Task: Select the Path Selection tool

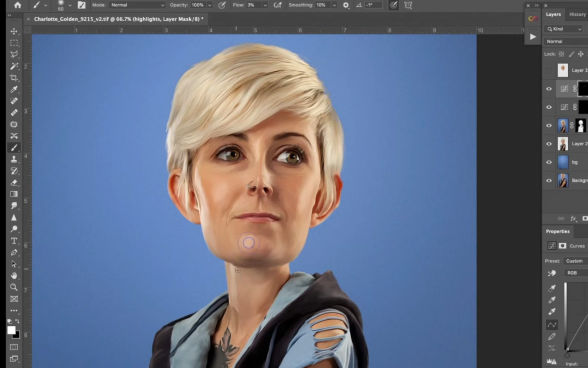Action: tap(14, 264)
